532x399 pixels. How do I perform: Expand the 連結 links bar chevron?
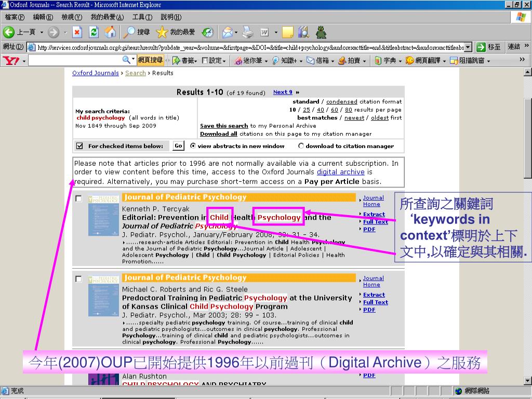[527, 46]
